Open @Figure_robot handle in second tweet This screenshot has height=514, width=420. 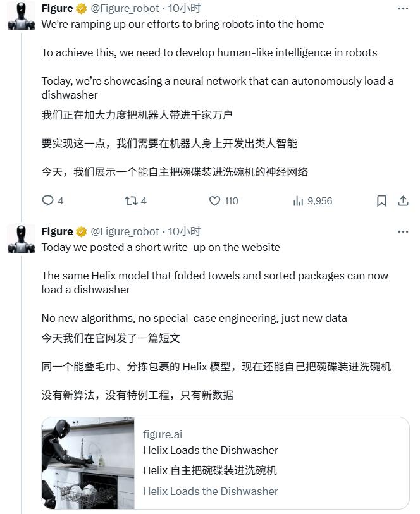125,231
